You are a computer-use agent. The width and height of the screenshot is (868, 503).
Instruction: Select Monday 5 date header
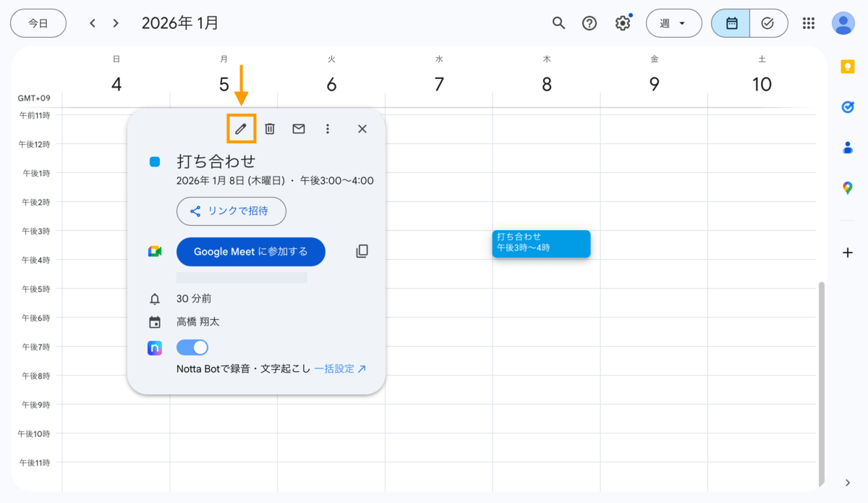click(224, 84)
